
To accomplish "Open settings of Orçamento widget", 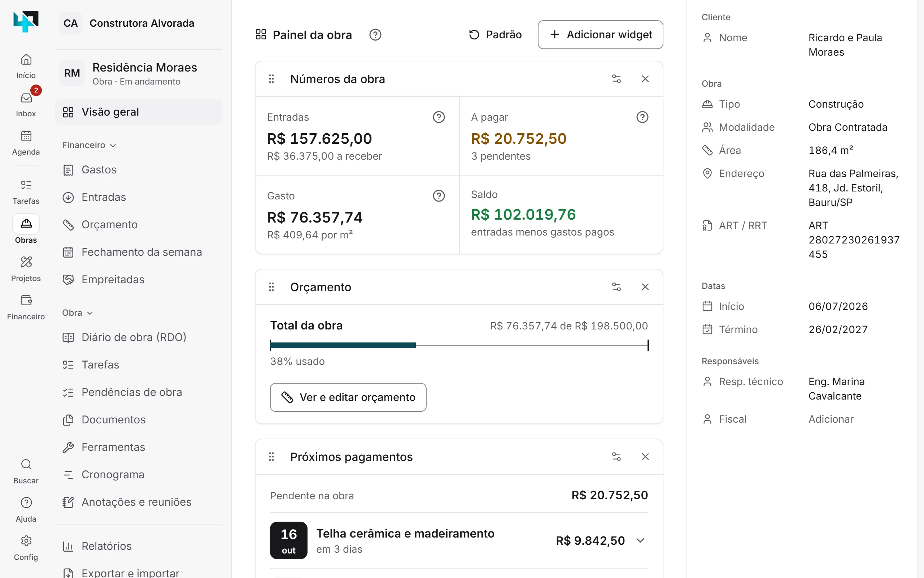I will tap(616, 287).
